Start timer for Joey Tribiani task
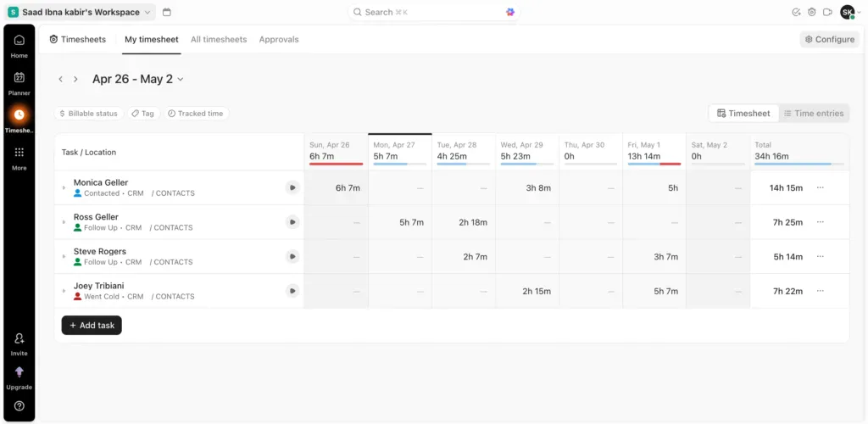Screen dimensions: 868x424 (x=292, y=291)
